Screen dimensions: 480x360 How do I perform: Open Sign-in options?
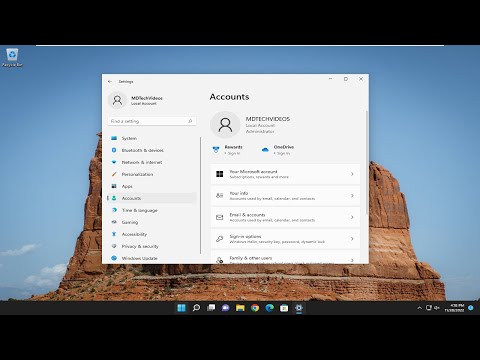(x=285, y=239)
